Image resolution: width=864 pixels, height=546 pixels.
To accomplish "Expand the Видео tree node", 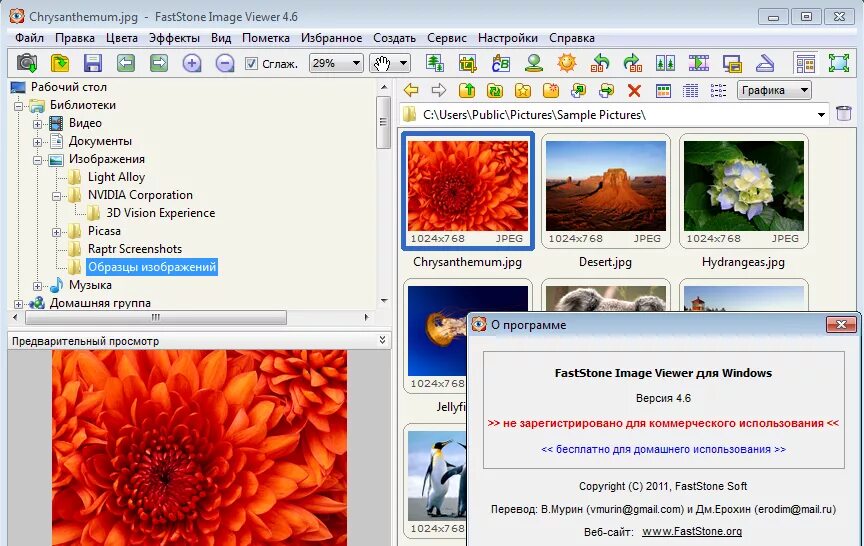I will (37, 124).
